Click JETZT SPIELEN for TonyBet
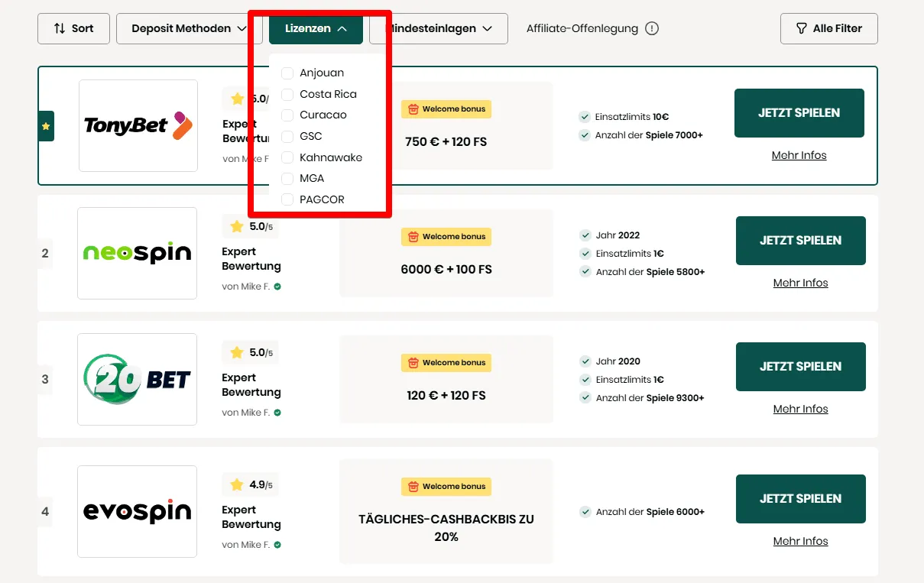 tap(799, 113)
